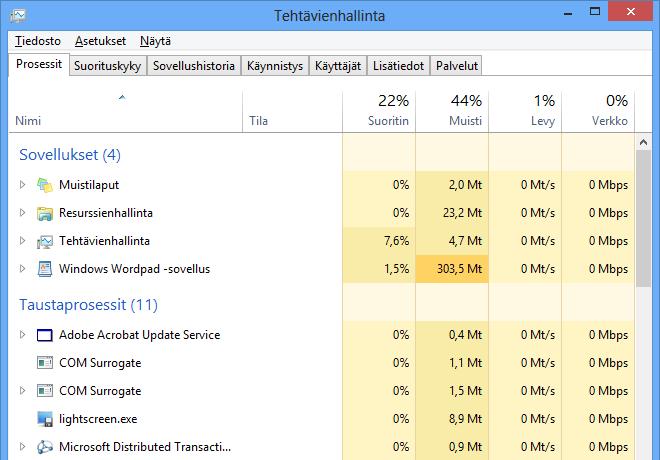Click the 303,5 Mt memory value
The width and height of the screenshot is (660, 460).
pos(459,269)
